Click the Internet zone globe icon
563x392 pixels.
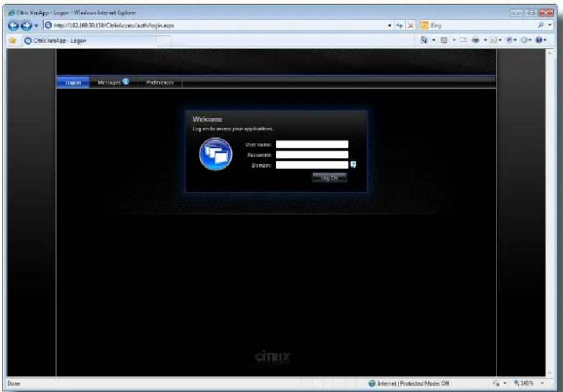[x=372, y=383]
